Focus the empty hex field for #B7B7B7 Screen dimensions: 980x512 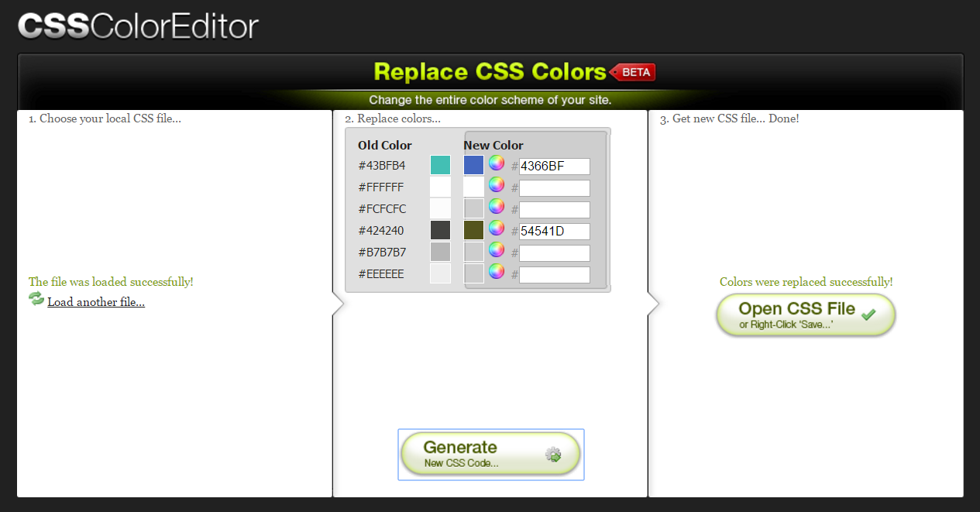pos(555,253)
